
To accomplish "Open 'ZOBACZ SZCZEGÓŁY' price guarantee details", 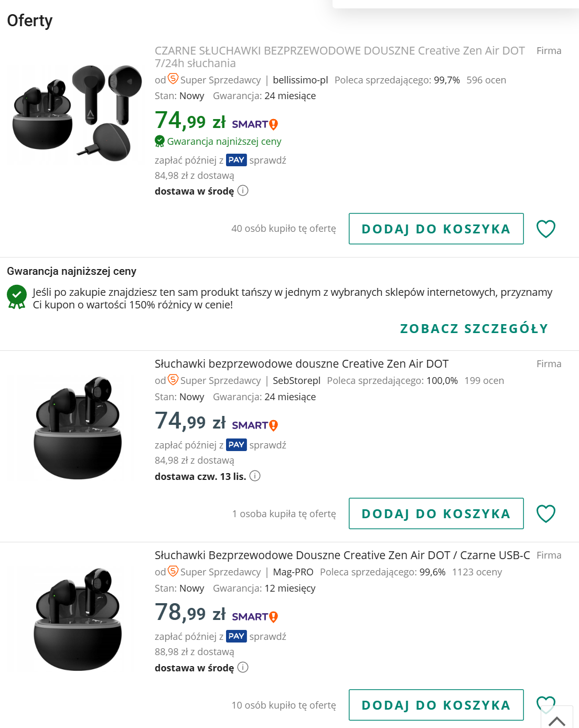I will pos(474,329).
